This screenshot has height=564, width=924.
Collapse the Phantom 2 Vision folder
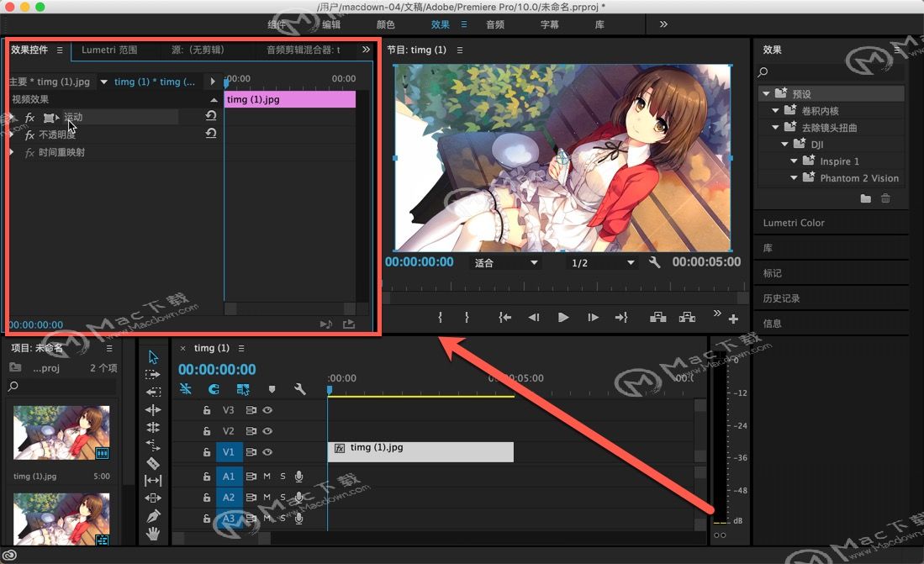tap(794, 178)
